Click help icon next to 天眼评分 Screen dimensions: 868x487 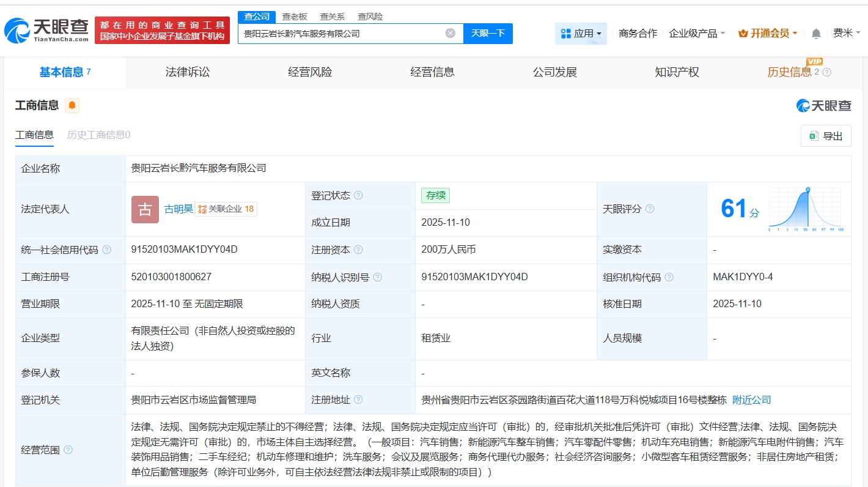point(650,209)
